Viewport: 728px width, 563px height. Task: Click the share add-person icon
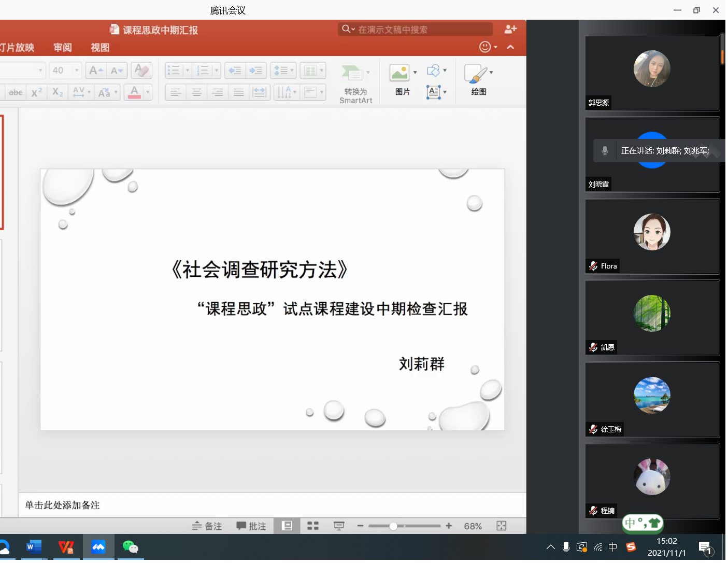coord(510,30)
